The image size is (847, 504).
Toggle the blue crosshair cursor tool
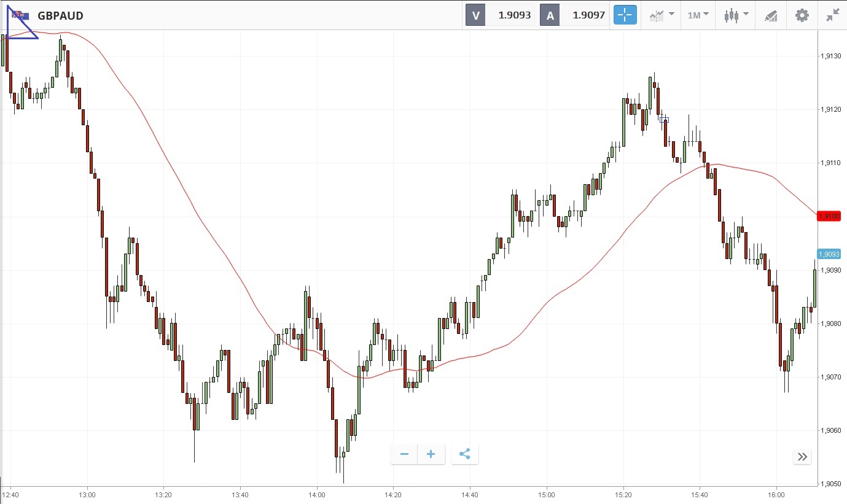625,15
